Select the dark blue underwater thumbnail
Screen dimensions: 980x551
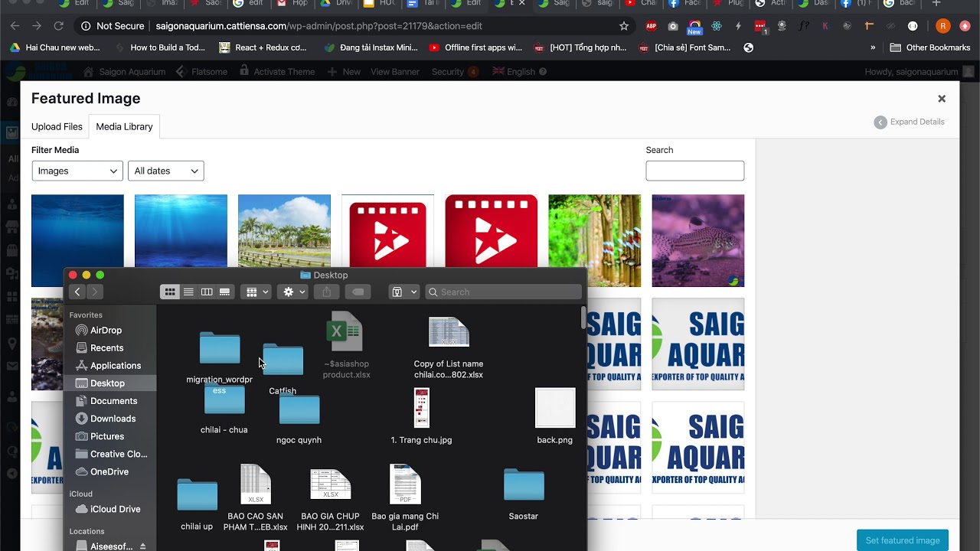pos(77,240)
